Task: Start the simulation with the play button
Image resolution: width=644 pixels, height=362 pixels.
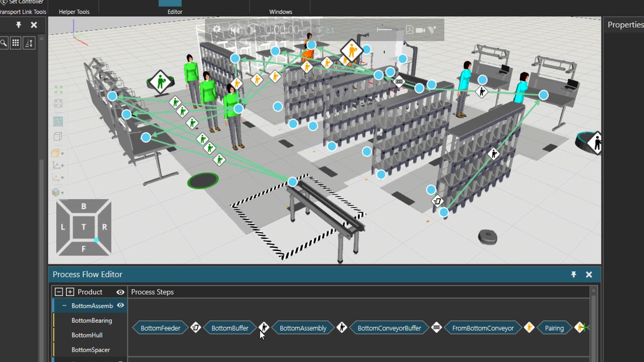Action: [252, 30]
